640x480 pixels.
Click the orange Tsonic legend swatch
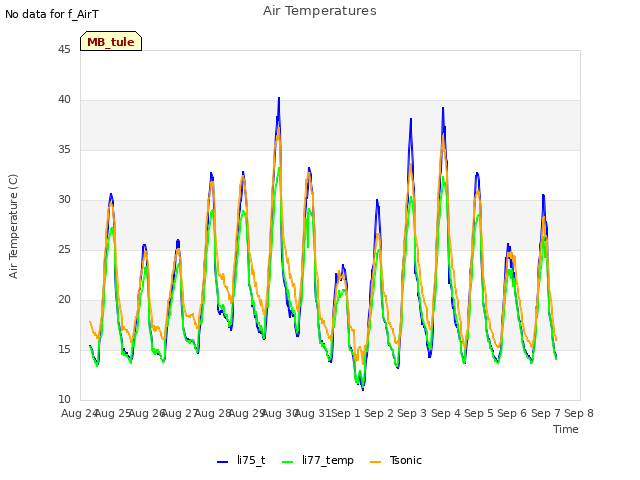pos(376,462)
